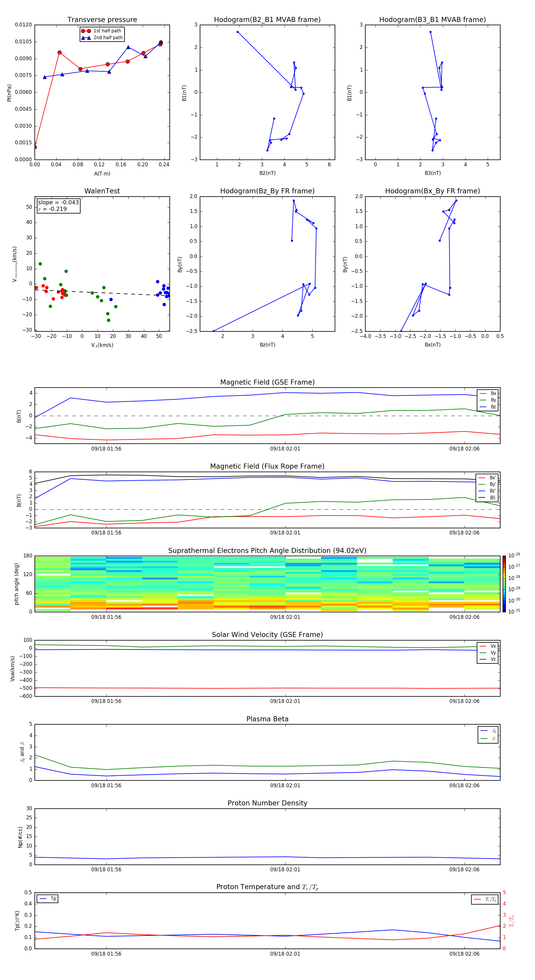
Task: Select the "By" legend entry in GSE field panel
Action: coord(488,400)
